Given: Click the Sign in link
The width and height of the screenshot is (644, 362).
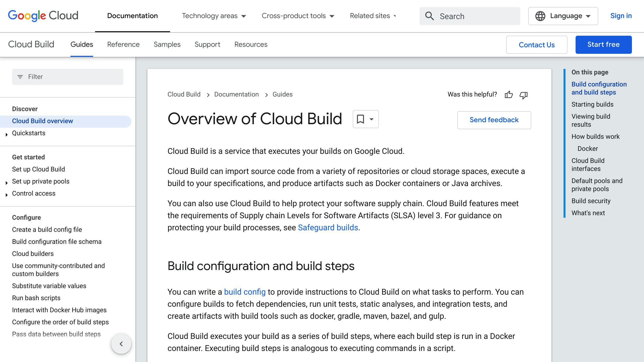Looking at the screenshot, I should point(621,16).
